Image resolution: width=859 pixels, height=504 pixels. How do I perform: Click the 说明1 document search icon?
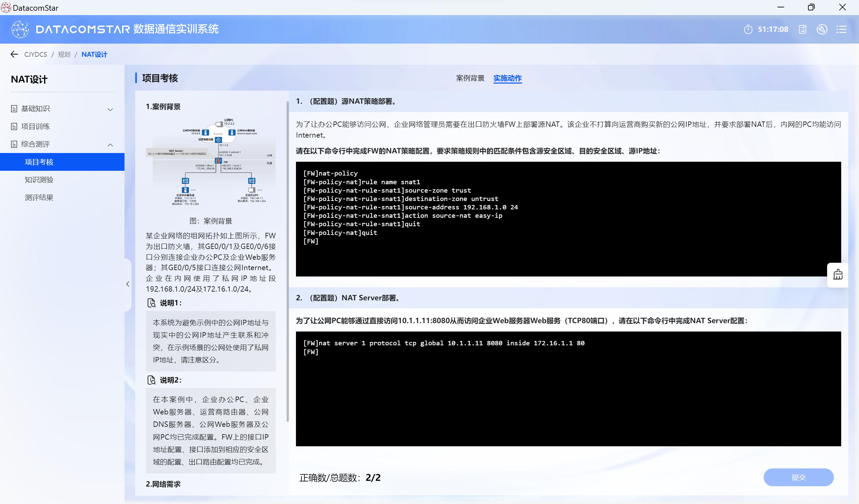point(151,303)
